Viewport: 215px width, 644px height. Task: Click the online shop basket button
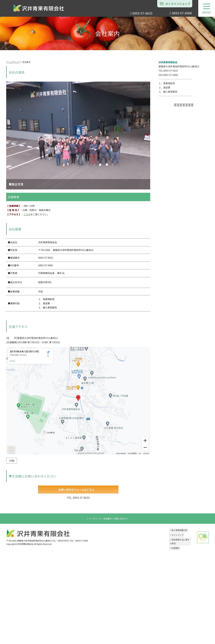point(175,4)
